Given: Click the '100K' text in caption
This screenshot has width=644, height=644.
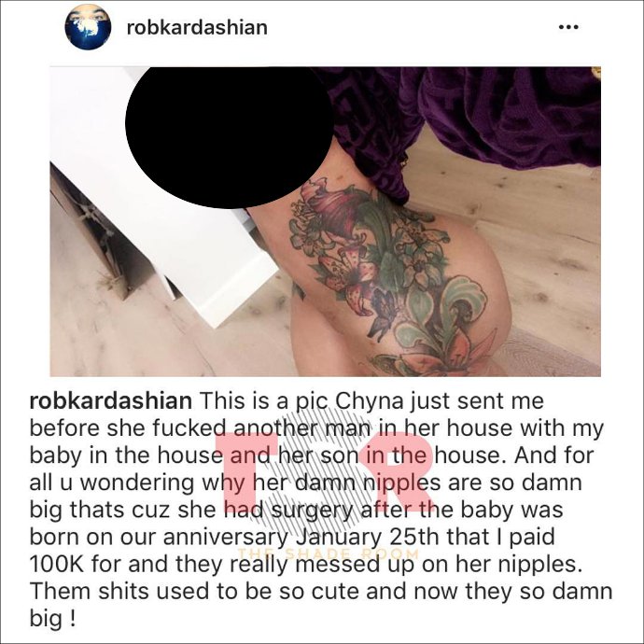Looking at the screenshot, I should pos(57,564).
